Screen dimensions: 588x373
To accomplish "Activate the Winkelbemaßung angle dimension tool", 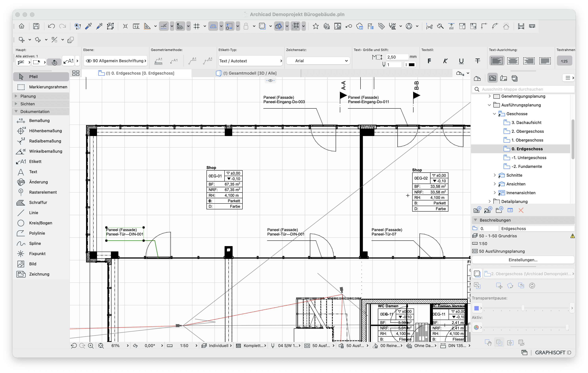I will point(41,151).
